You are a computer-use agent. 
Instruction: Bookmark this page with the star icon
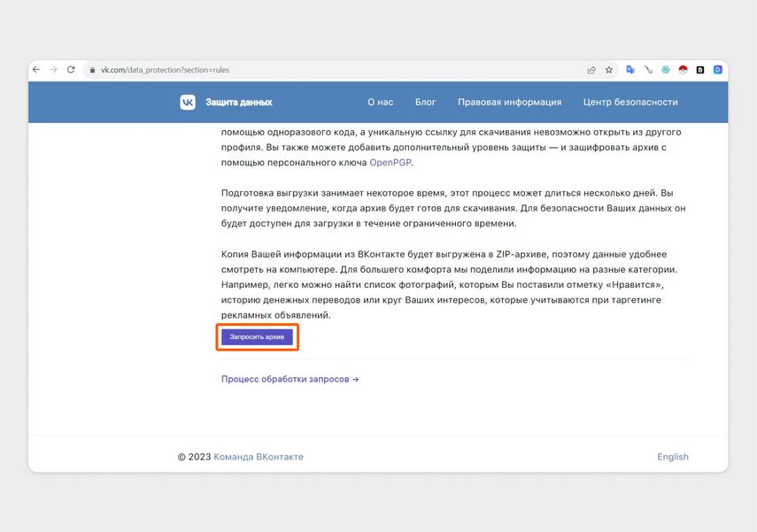(x=609, y=70)
